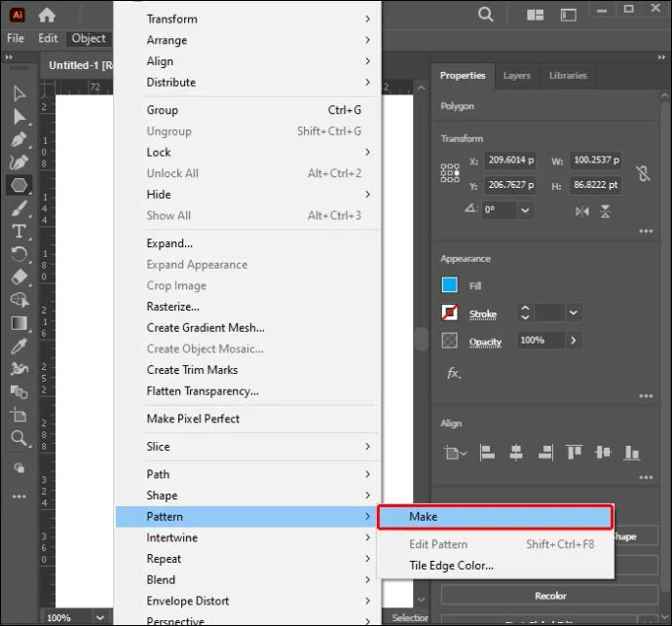Click the blue Fill color swatch

pos(450,285)
